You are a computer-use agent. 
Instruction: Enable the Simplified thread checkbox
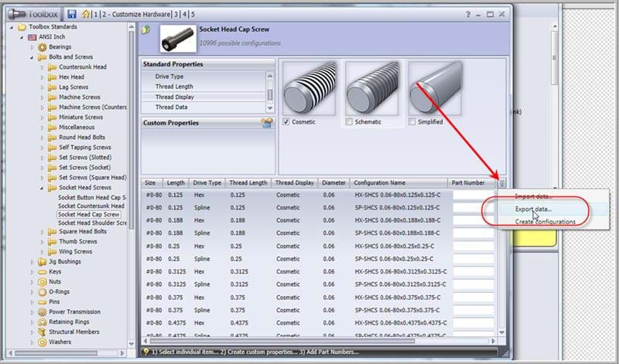tap(412, 122)
